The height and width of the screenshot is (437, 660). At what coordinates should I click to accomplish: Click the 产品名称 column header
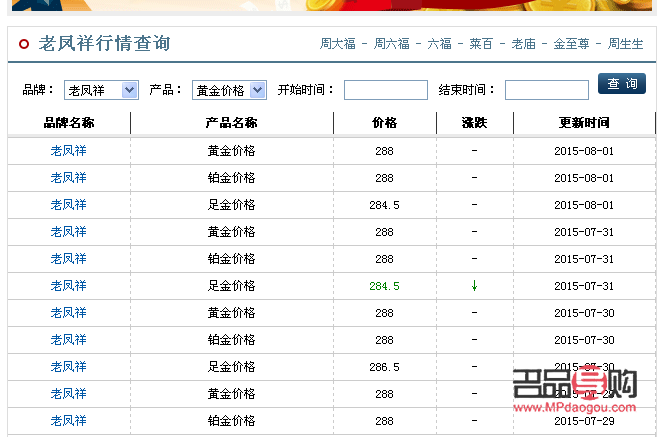pyautogui.click(x=232, y=123)
